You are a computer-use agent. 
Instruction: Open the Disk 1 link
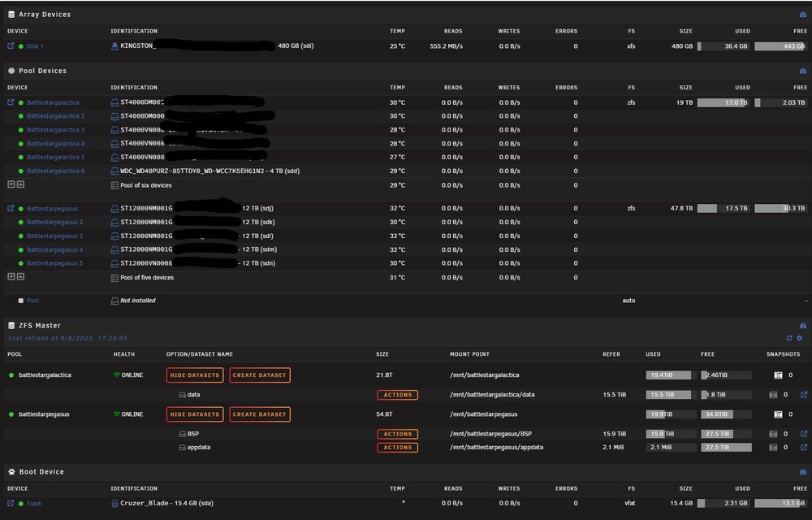[35, 46]
